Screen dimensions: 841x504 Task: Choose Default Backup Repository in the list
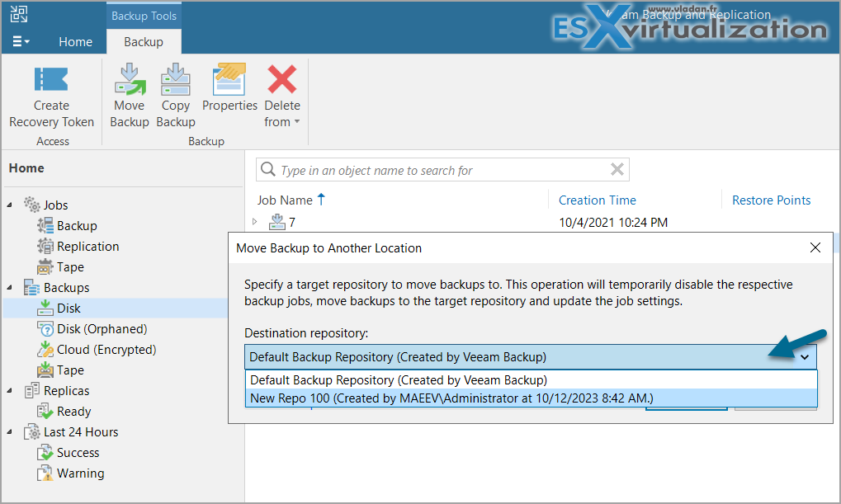(531, 379)
